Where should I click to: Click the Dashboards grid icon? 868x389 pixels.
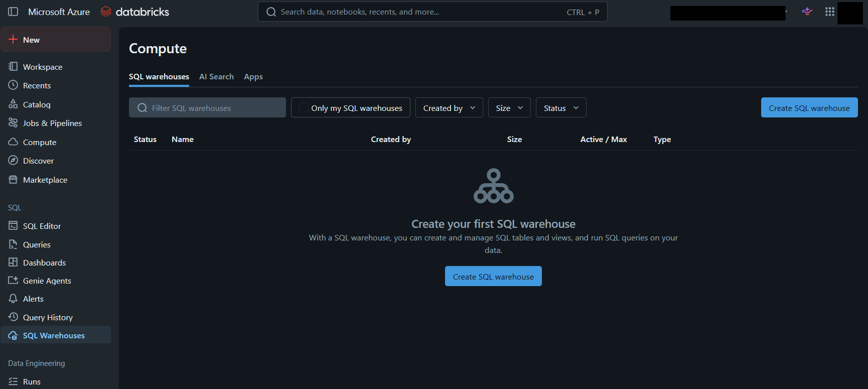[x=13, y=263]
